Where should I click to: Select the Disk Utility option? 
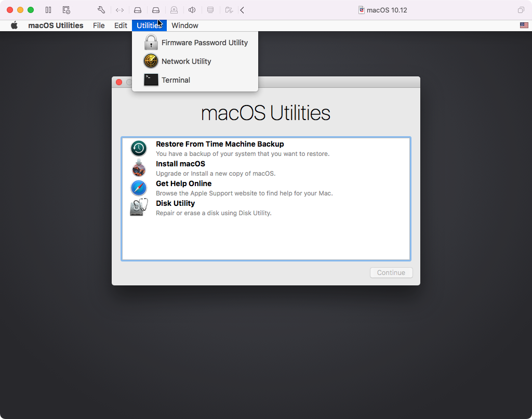pos(266,207)
